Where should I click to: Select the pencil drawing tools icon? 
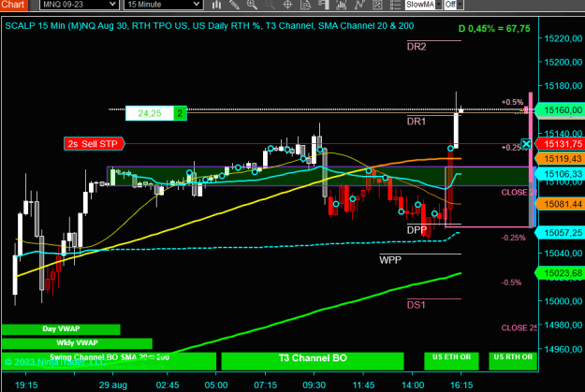pos(234,5)
